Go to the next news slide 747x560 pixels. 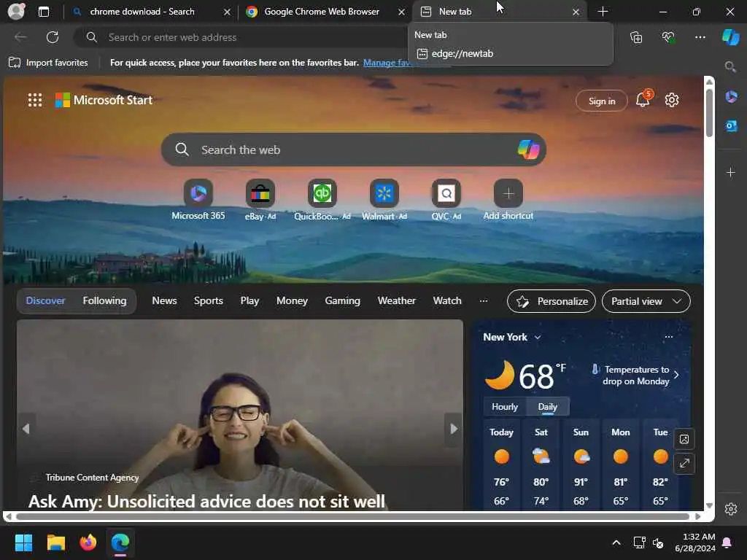coord(454,429)
